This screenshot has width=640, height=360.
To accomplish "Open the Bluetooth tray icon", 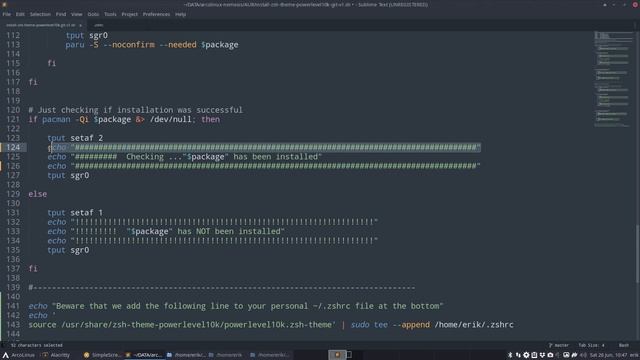I will (x=510, y=355).
